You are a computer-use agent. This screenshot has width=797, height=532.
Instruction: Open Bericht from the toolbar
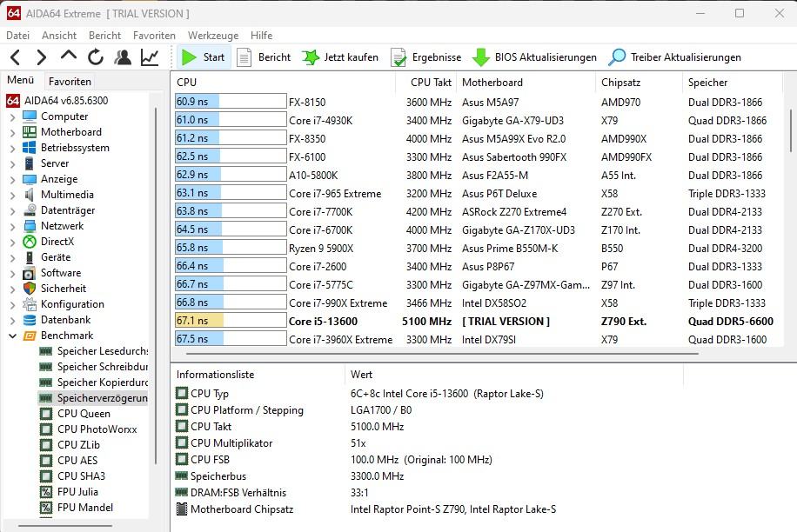pyautogui.click(x=264, y=57)
